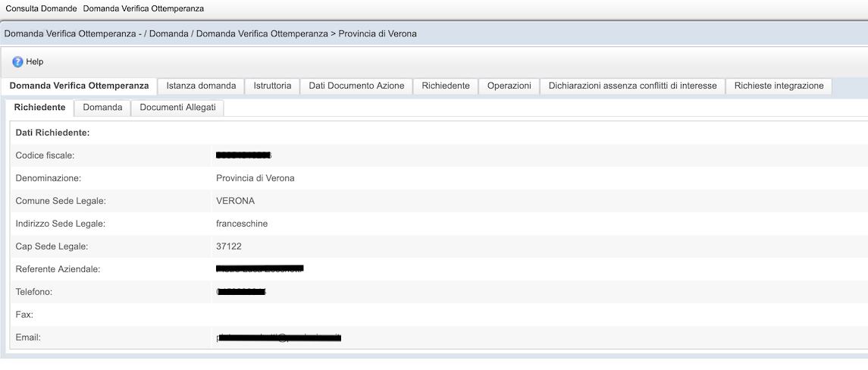Go to the Dati Documento Azione tab
Viewport: 868px width, 370px height.
[356, 86]
